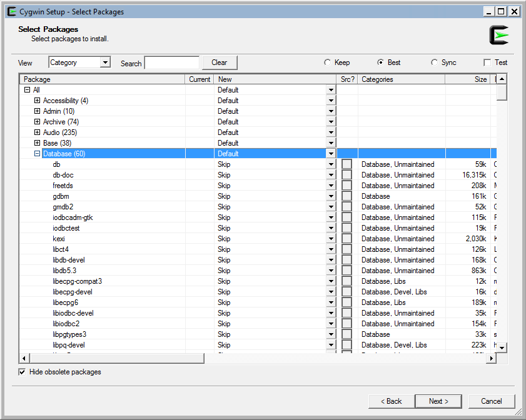Click the Clear search button

220,62
